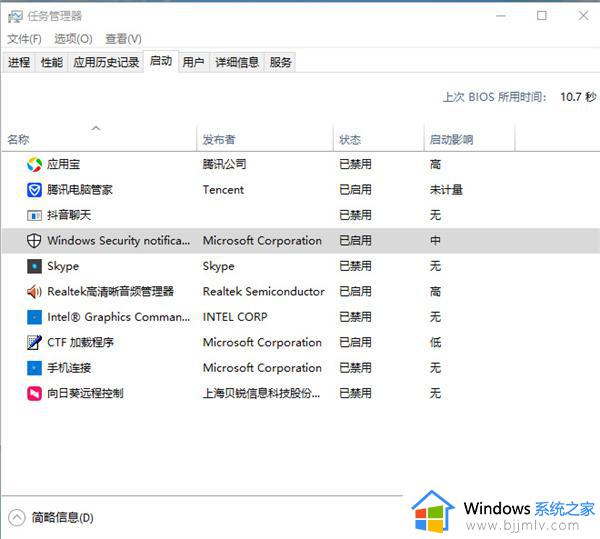Viewport: 600px width, 539px height.
Task: Select the 应用宝 name text
Action: pyautogui.click(x=64, y=164)
